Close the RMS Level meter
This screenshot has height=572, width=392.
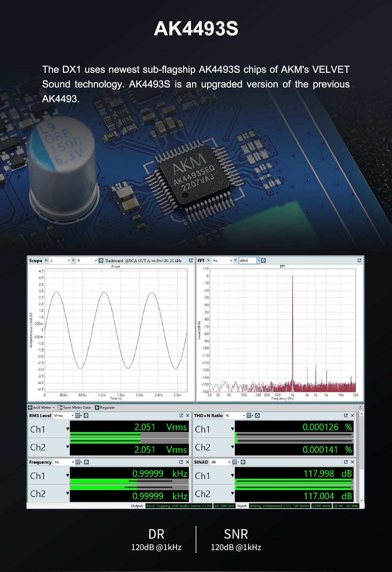(x=188, y=415)
